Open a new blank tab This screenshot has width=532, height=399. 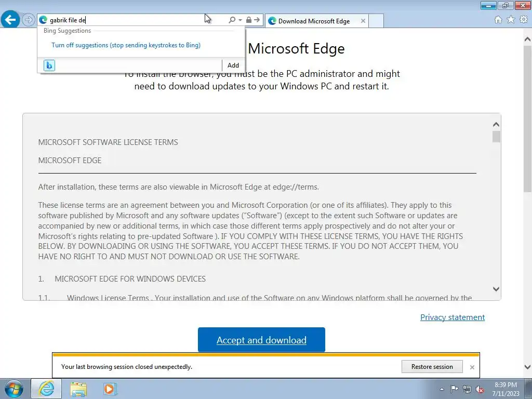click(x=376, y=21)
